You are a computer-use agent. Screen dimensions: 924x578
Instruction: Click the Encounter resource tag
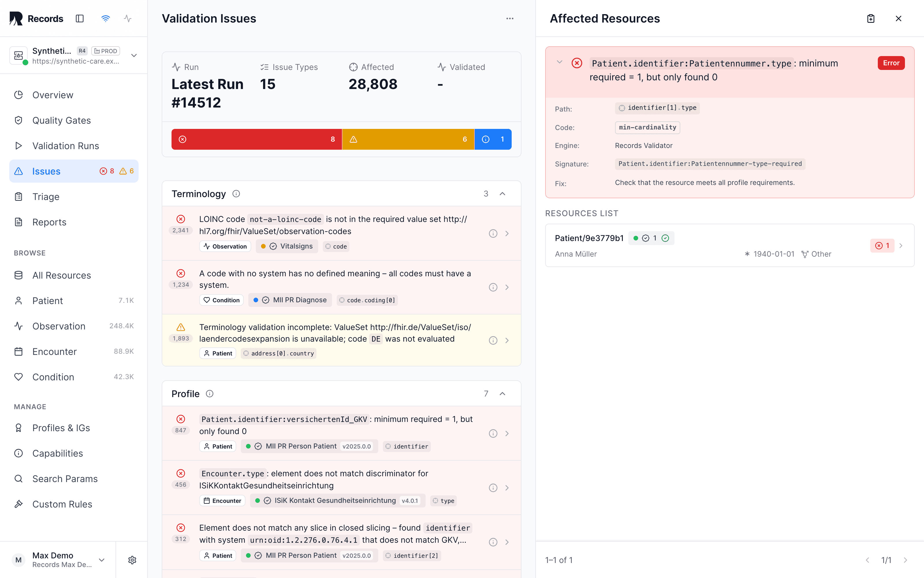point(222,501)
